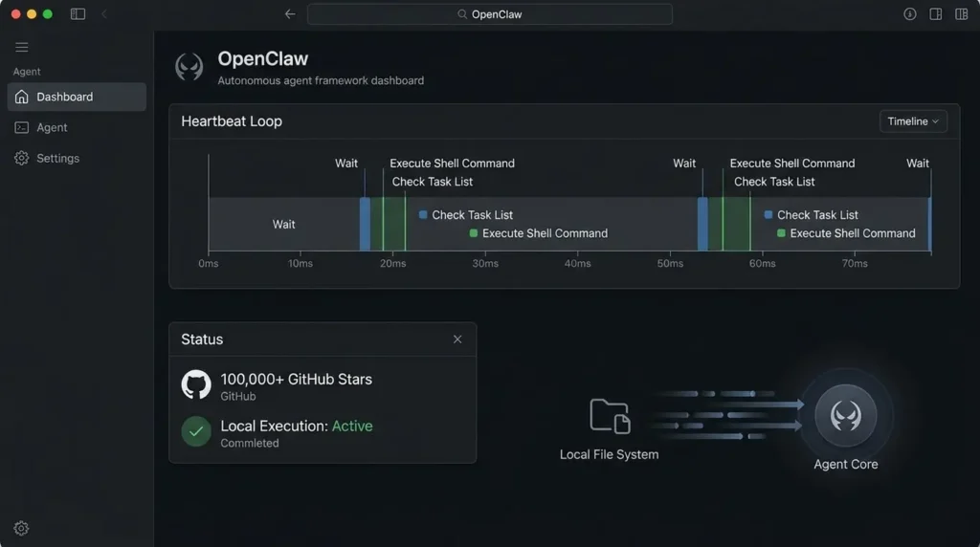Click the Agent Core claw icon
The height and width of the screenshot is (547, 980).
pos(846,416)
